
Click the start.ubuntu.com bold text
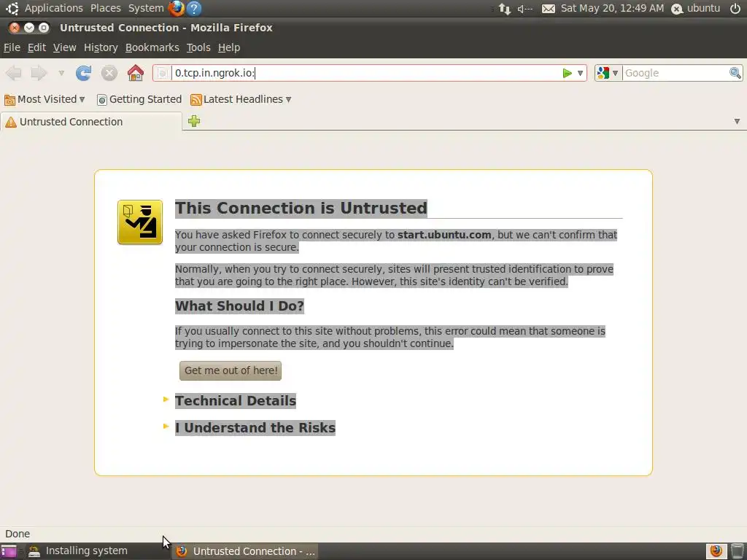click(444, 235)
